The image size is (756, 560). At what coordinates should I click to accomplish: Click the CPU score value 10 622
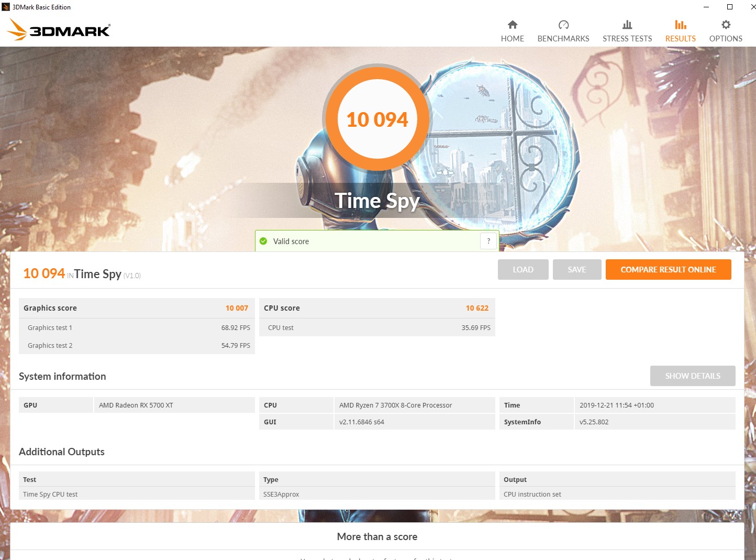click(477, 308)
